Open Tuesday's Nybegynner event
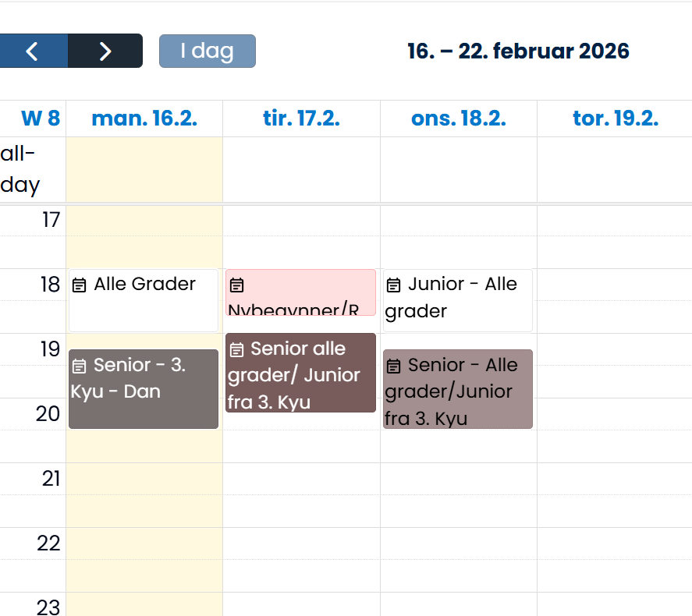 300,292
